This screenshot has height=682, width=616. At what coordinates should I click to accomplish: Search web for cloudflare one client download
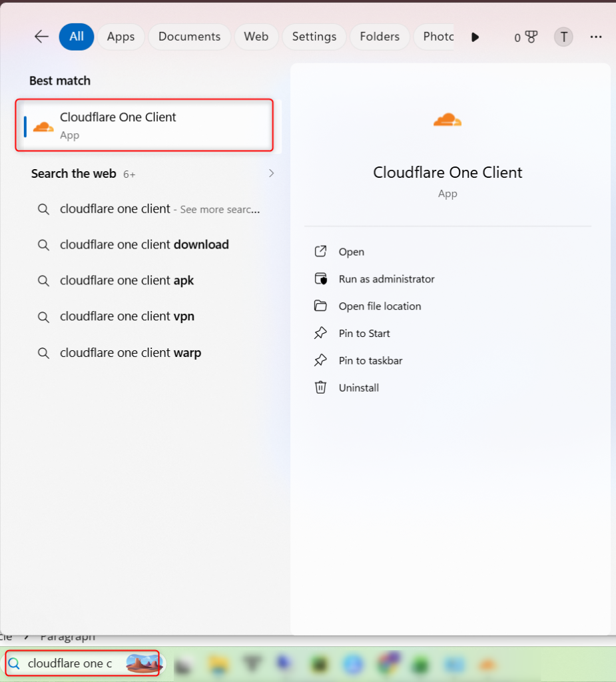(149, 245)
